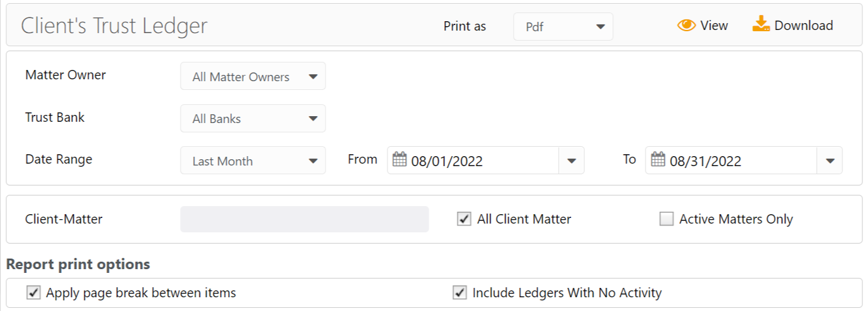The height and width of the screenshot is (311, 868).
Task: Click the From date calendar icon
Action: click(399, 160)
